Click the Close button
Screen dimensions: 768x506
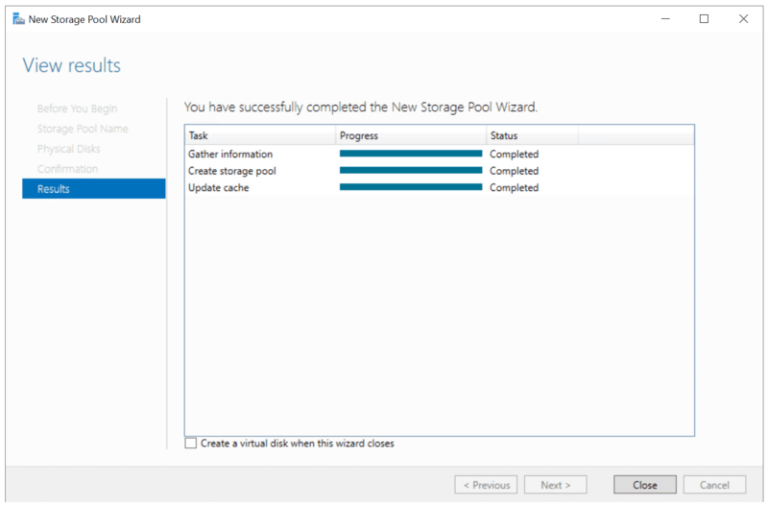click(x=644, y=485)
